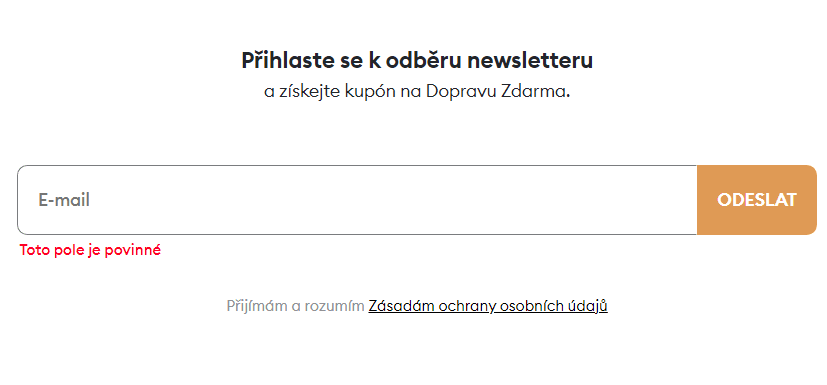Click the red error message Toto pole je povinné
This screenshot has height=385, width=827.
[90, 250]
